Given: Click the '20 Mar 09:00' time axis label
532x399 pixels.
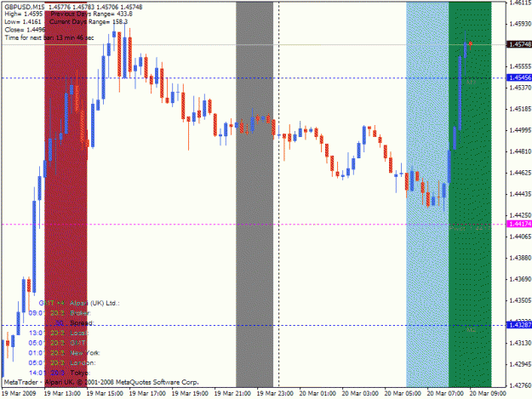Looking at the screenshot, I should (x=488, y=394).
